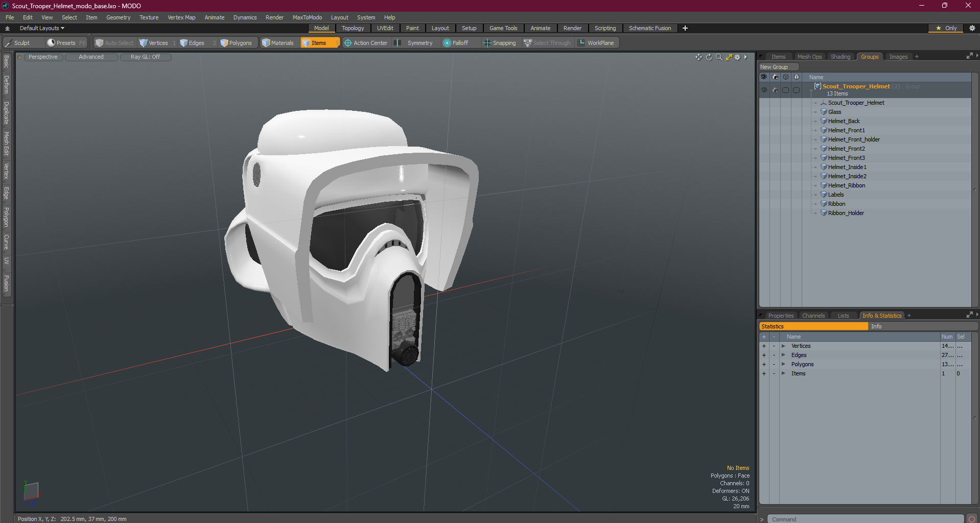Click minus on the Vertices statistics row

coord(774,346)
